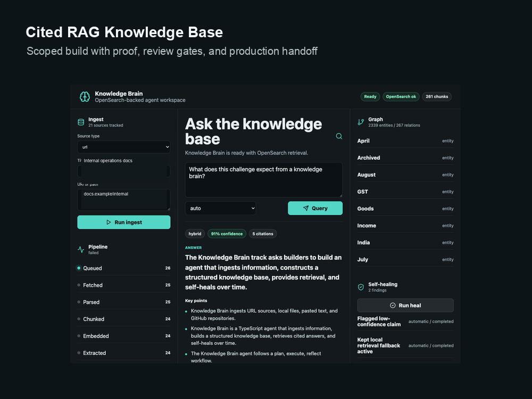Click the Run heal button

tap(405, 305)
